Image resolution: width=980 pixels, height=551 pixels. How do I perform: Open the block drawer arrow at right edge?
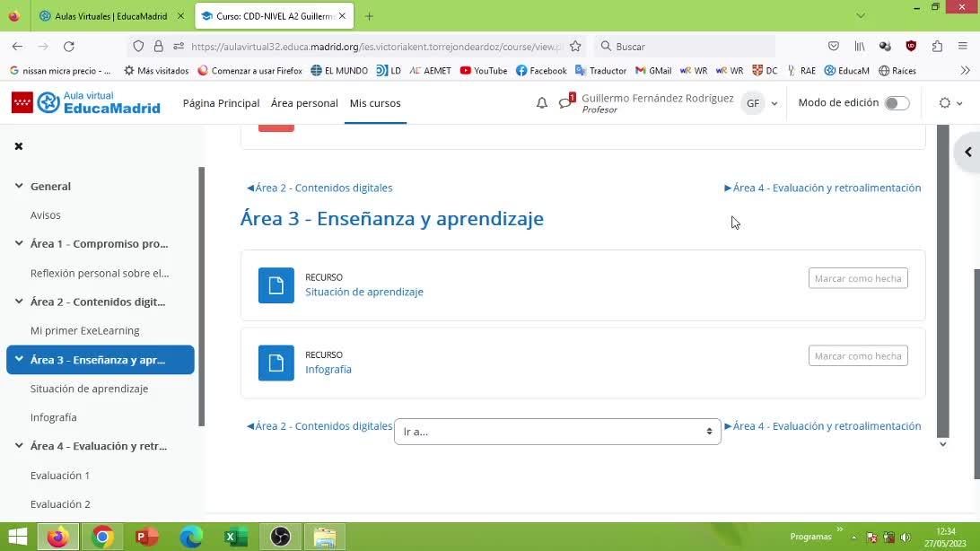pyautogui.click(x=967, y=152)
